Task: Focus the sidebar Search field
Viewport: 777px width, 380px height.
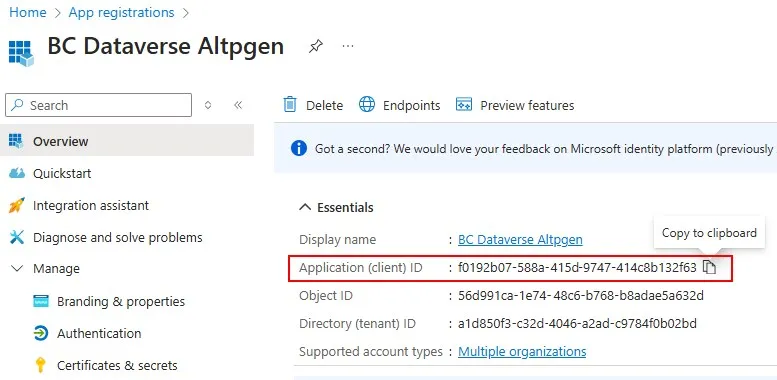Action: tap(98, 105)
